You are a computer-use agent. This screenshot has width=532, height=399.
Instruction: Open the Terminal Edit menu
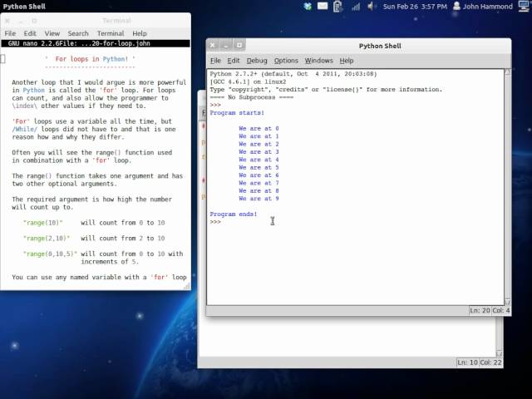tap(30, 33)
